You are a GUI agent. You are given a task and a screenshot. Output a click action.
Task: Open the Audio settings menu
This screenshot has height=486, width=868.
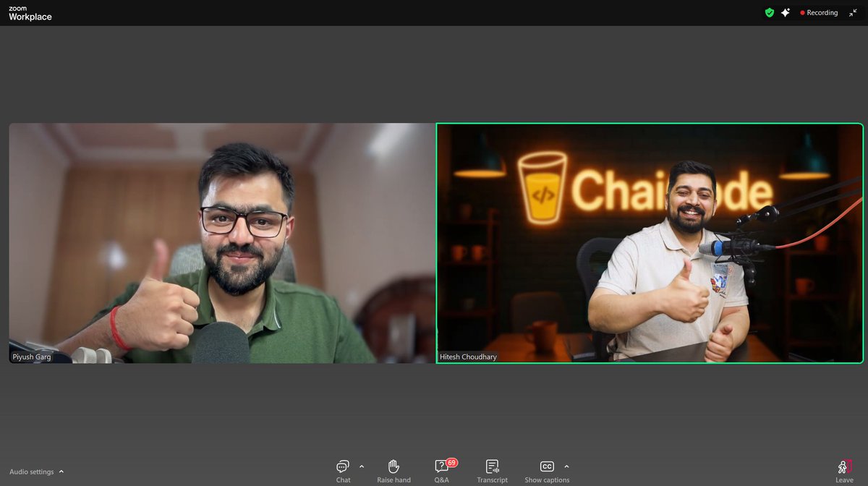coord(36,472)
